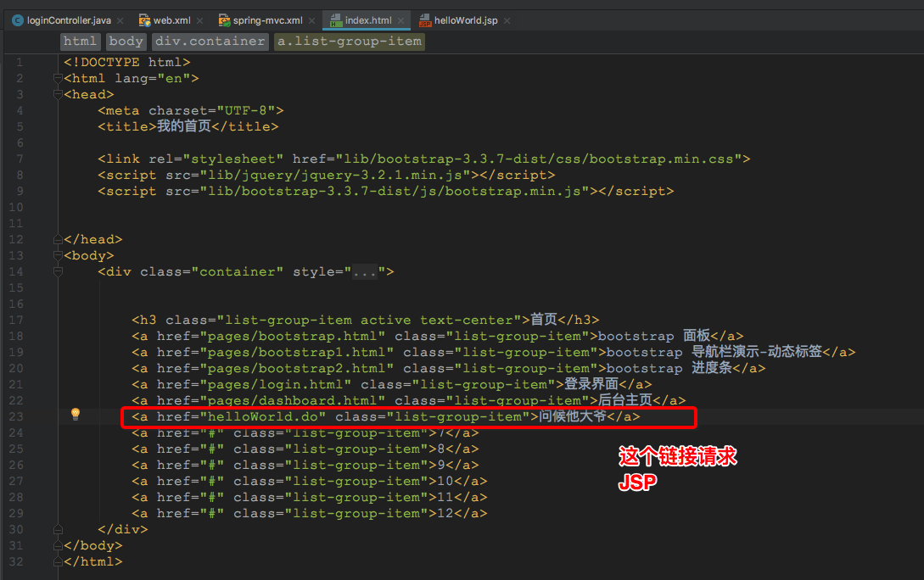Click the link text 进度条
This screenshot has height=580, width=924.
(x=711, y=368)
